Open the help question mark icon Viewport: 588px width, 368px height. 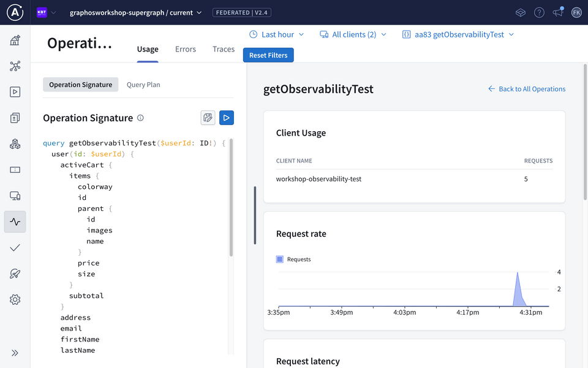tap(539, 13)
